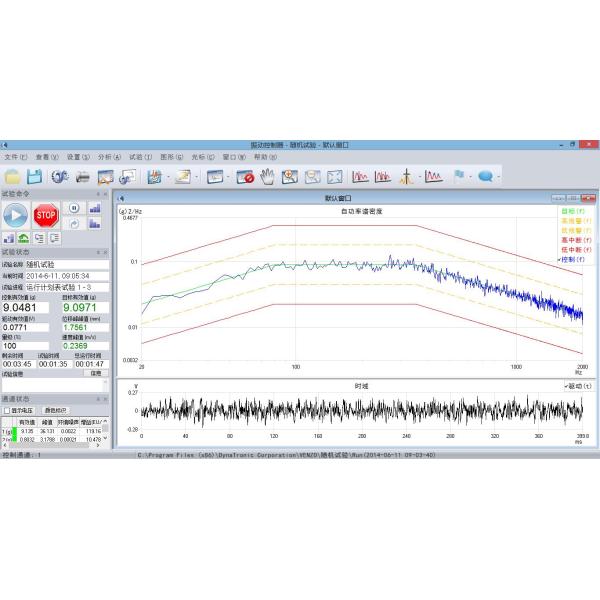Click the zoom-in magnifier toolbar icon

[290, 177]
